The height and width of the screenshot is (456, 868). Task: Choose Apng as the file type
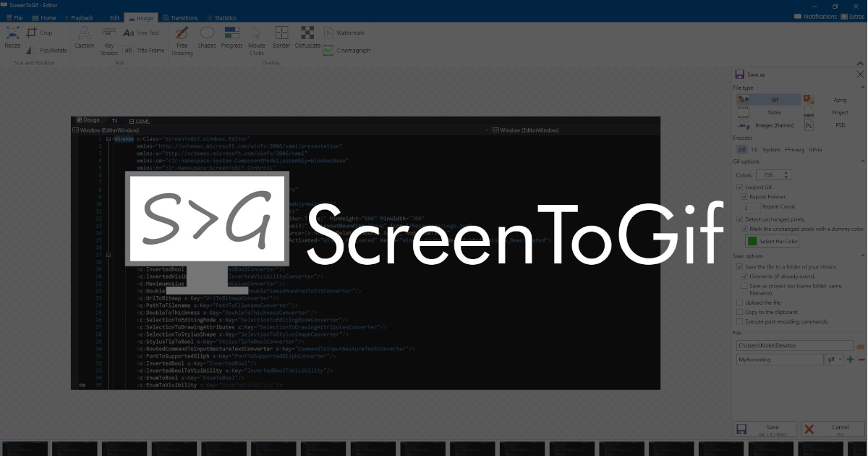tap(834, 100)
